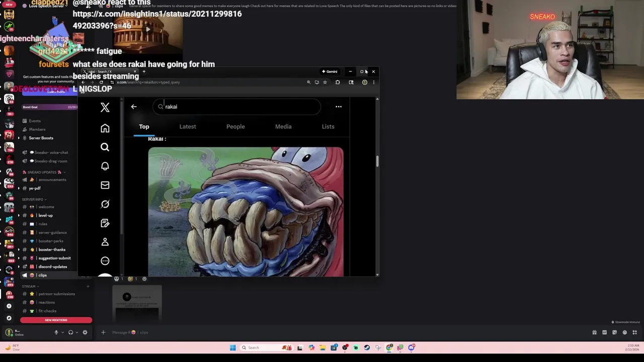Add a server with Discord plus icon
Image resolution: width=644 pixels, height=362 pixels.
[9, 306]
